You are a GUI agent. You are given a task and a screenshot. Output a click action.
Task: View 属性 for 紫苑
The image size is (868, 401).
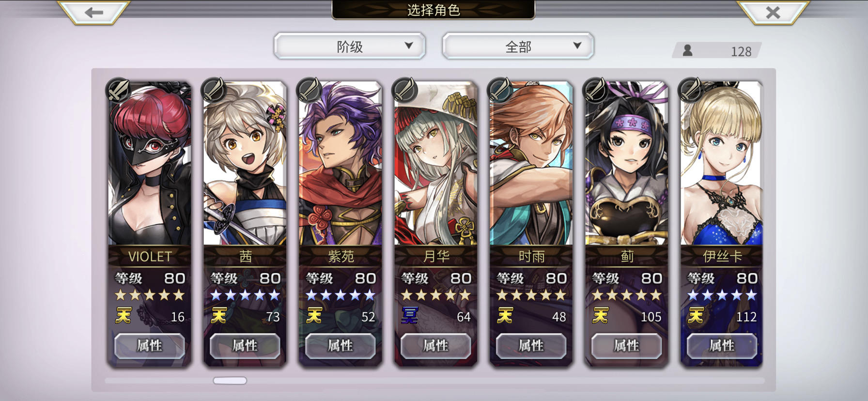pos(340,346)
